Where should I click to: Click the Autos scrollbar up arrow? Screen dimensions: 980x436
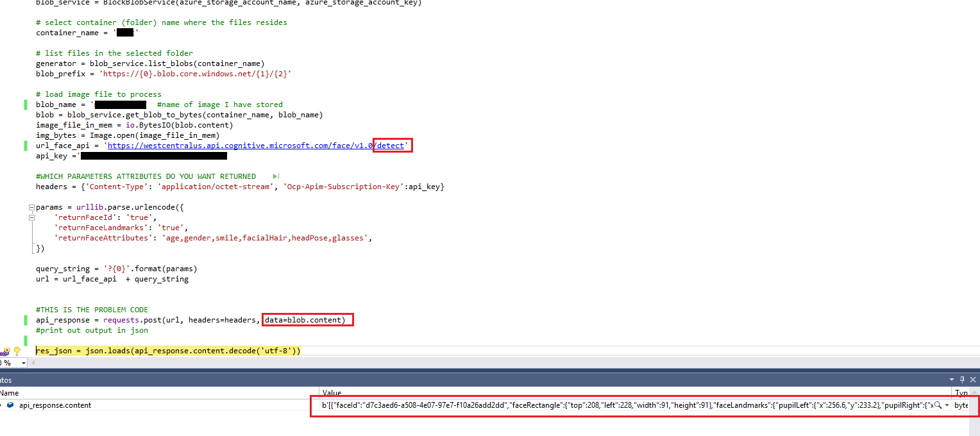point(974,392)
